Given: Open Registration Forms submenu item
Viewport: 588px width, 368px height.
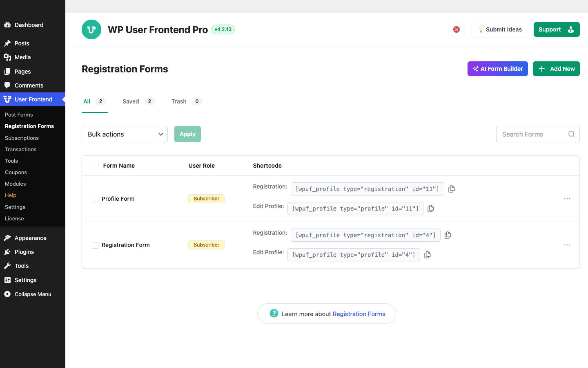Looking at the screenshot, I should [29, 126].
